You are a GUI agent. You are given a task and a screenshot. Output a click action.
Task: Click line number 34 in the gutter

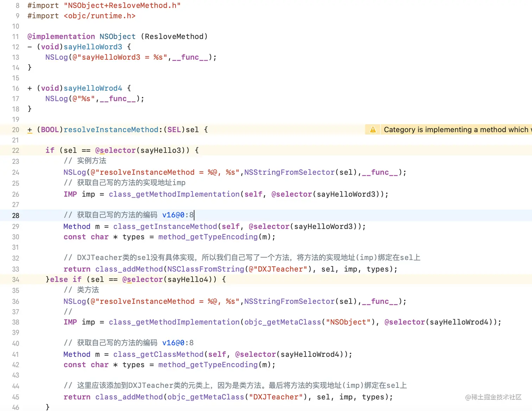point(15,280)
